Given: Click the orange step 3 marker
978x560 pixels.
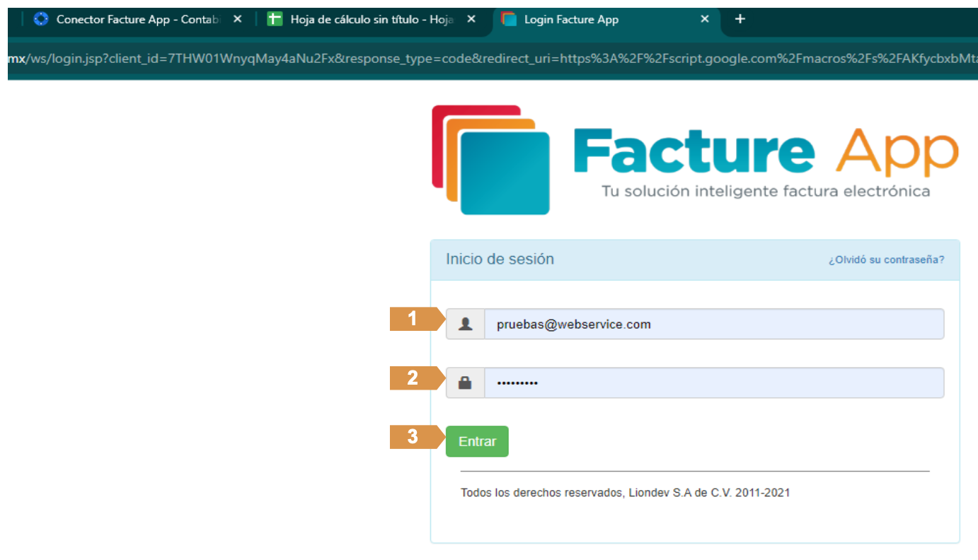Looking at the screenshot, I should [x=414, y=437].
